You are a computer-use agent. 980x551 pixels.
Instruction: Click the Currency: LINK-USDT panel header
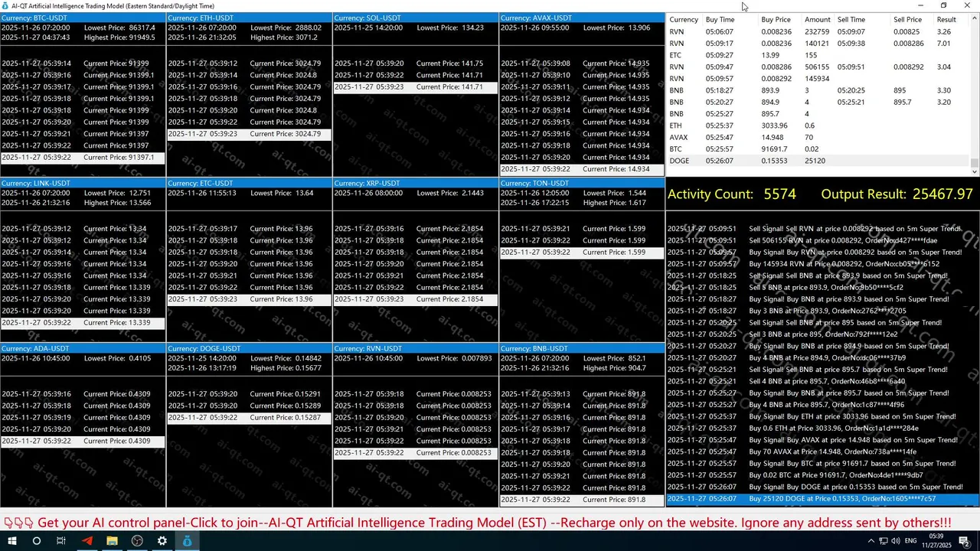(83, 183)
